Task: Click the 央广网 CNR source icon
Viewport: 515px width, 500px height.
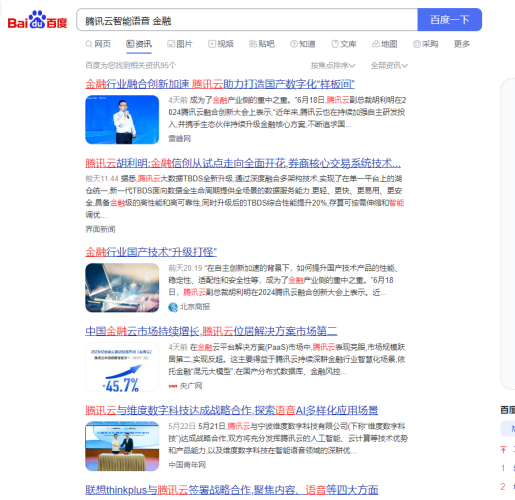Action: click(173, 386)
